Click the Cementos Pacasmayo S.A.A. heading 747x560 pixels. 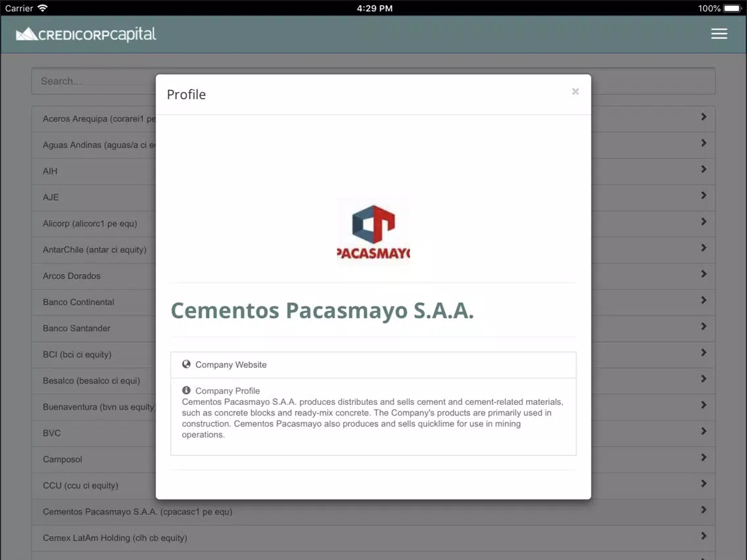click(x=322, y=310)
